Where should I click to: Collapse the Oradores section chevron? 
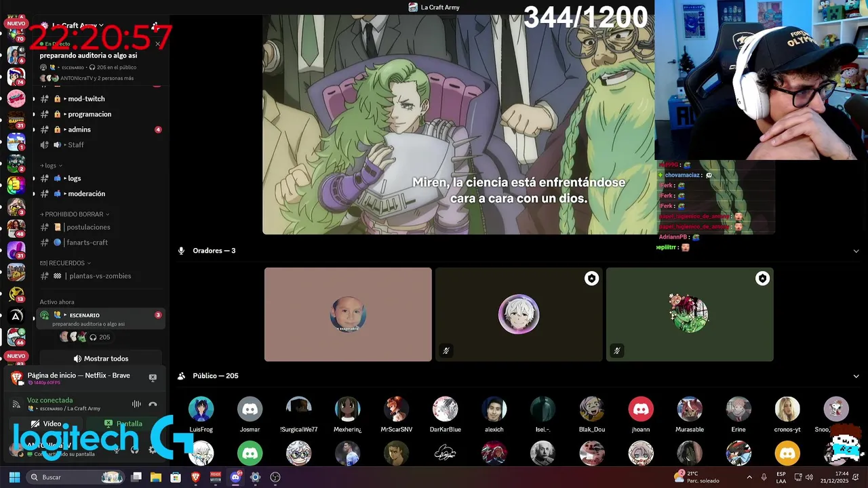[x=856, y=251]
